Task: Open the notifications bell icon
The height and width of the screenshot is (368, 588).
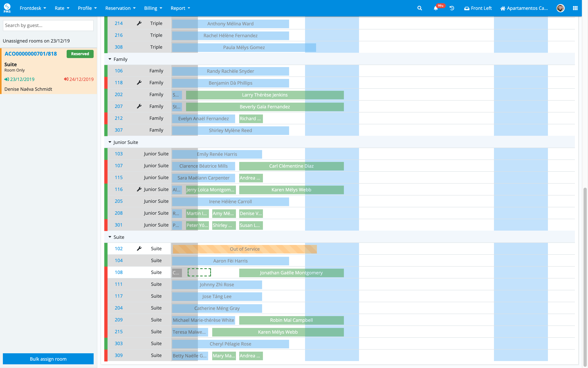Action: point(436,8)
